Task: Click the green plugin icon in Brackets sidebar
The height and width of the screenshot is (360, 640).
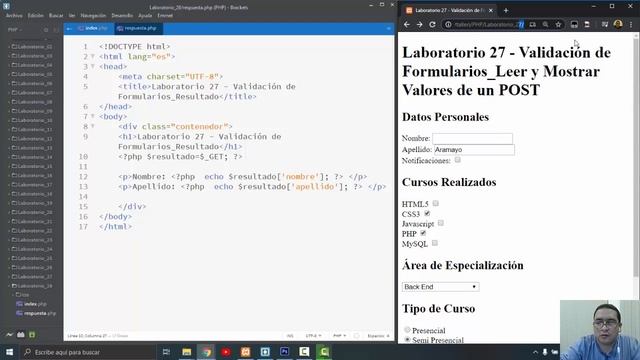Action: click(x=32, y=335)
